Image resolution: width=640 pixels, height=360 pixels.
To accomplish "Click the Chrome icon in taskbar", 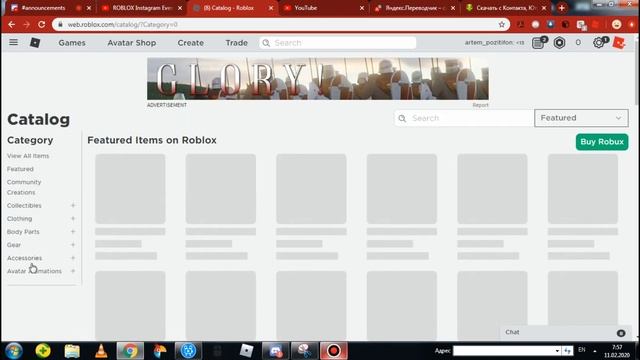I will tap(130, 351).
